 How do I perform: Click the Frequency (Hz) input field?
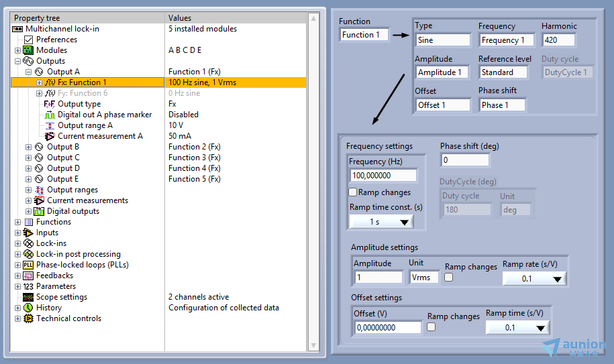point(382,175)
